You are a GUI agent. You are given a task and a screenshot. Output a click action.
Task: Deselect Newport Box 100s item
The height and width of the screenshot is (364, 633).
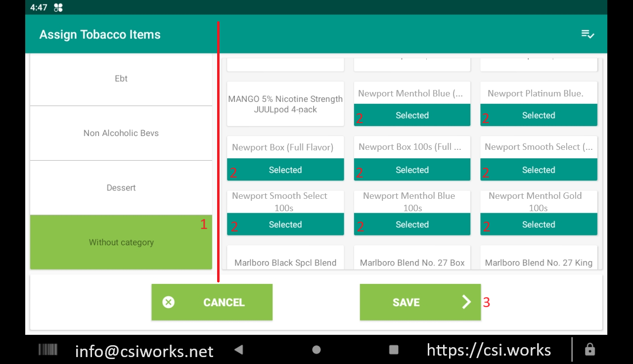coord(412,158)
